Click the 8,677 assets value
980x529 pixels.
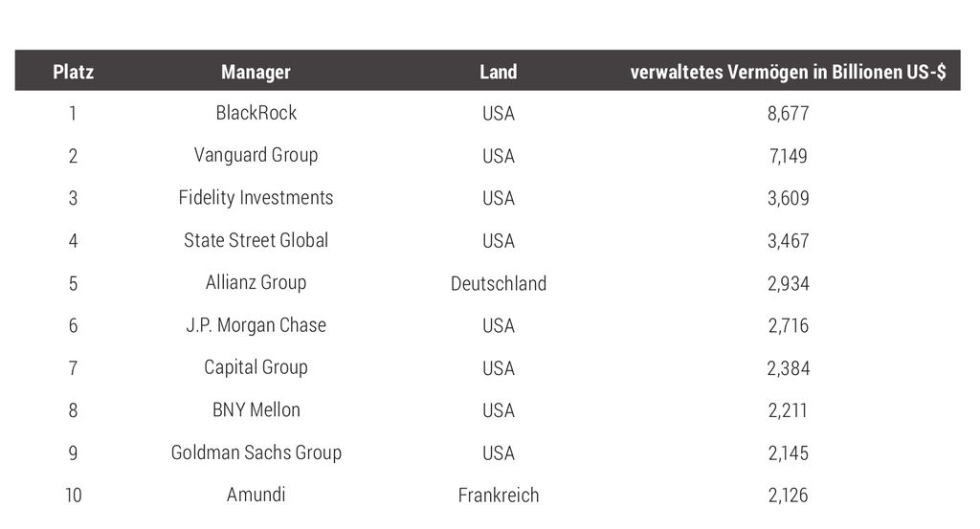coord(789,114)
